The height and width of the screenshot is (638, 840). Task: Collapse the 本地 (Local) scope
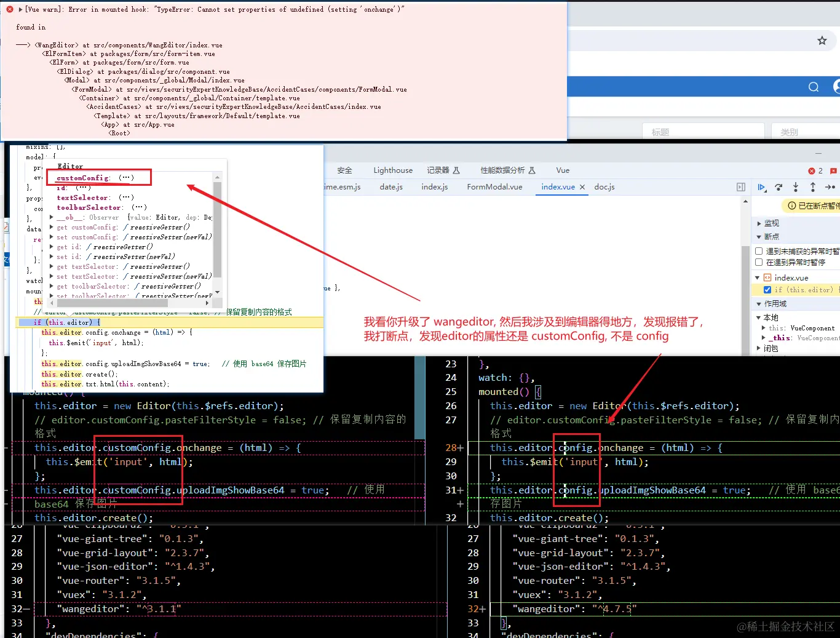[758, 317]
